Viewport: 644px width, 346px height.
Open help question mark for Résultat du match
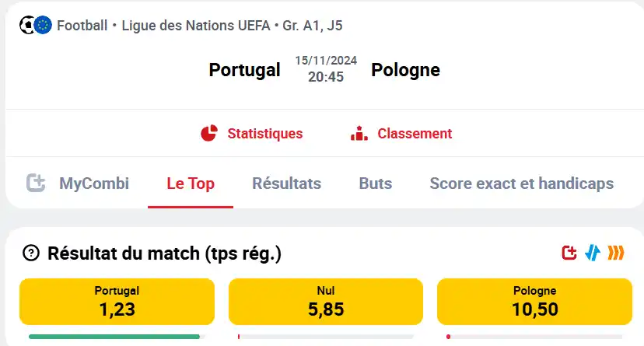click(31, 253)
